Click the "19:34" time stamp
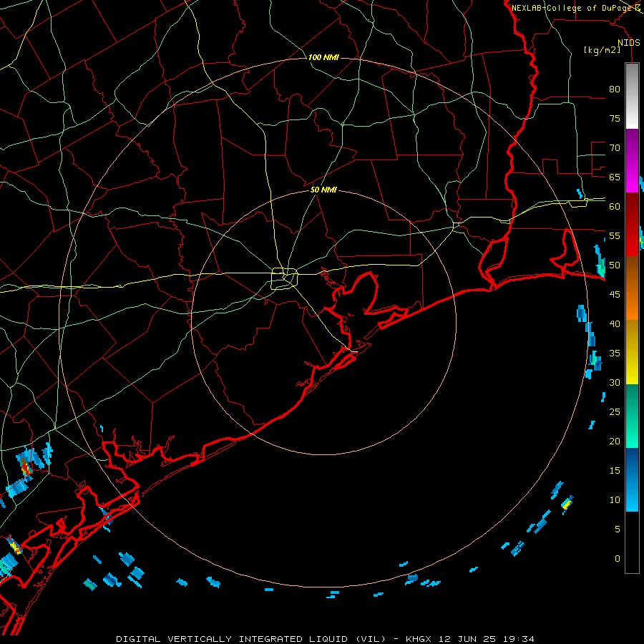The image size is (644, 644). point(518,639)
